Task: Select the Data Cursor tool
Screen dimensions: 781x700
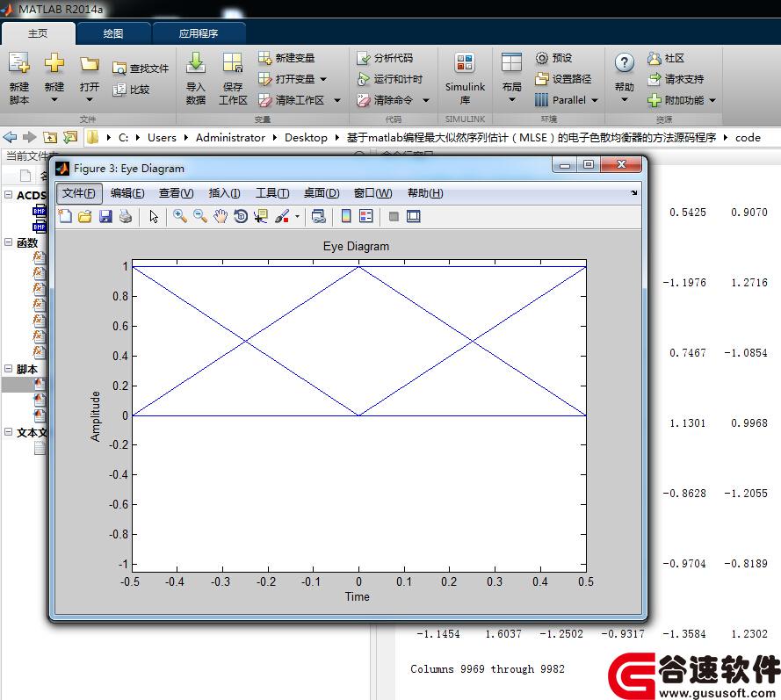Action: click(261, 216)
